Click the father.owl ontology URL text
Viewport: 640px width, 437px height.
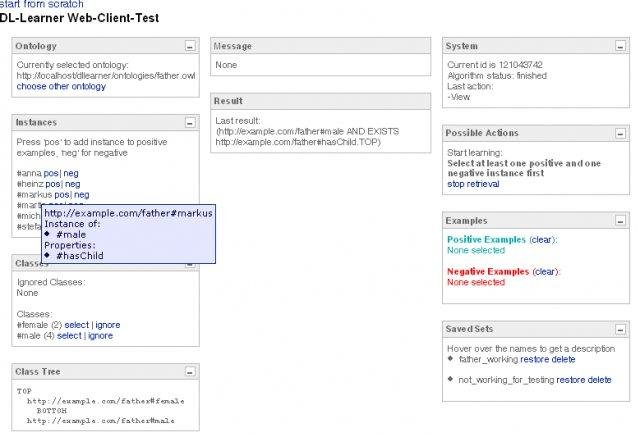click(x=106, y=76)
